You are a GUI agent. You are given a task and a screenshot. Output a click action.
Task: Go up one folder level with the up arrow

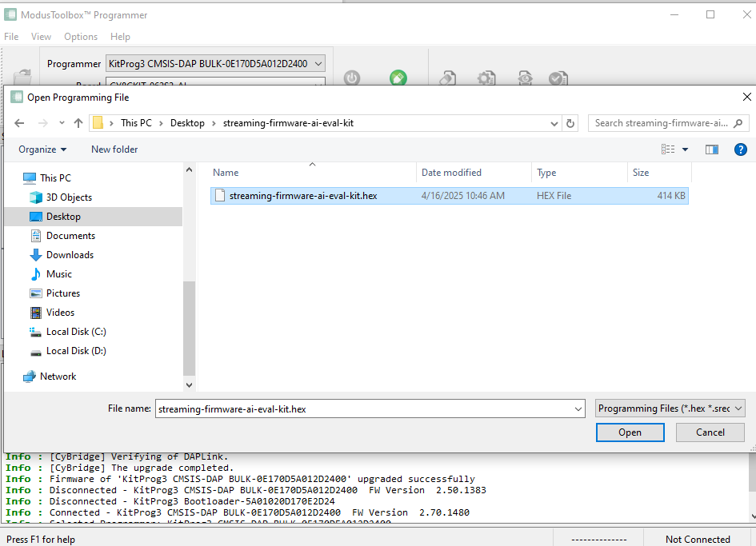tap(78, 123)
